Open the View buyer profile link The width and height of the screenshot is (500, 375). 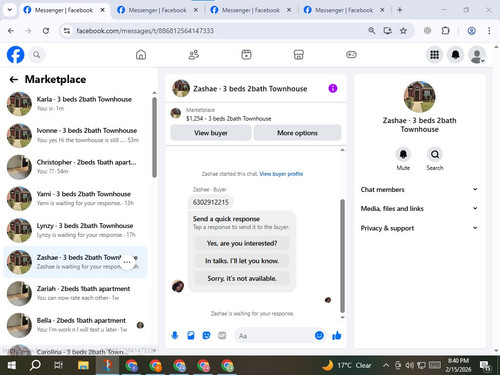pyautogui.click(x=281, y=174)
